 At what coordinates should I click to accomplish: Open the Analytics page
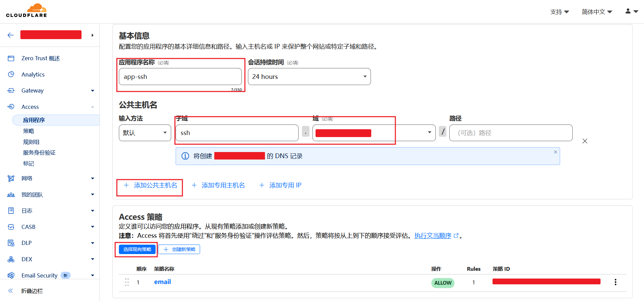click(33, 74)
